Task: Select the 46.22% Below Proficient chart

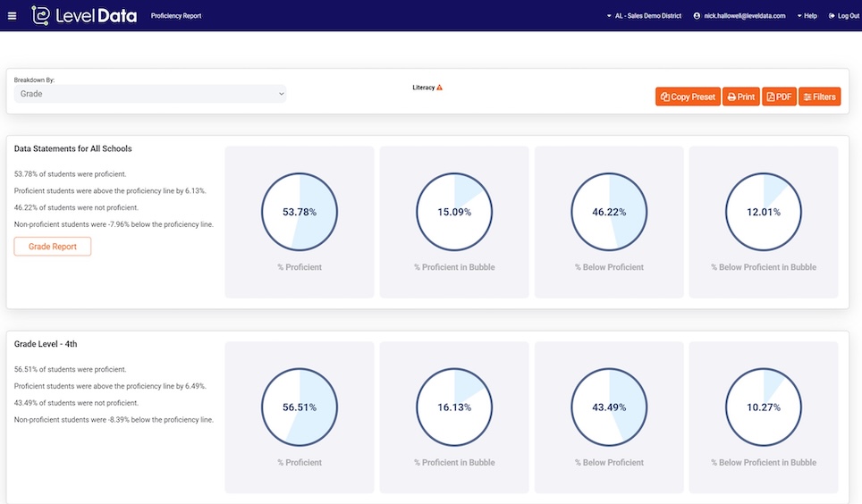Action: [x=609, y=212]
